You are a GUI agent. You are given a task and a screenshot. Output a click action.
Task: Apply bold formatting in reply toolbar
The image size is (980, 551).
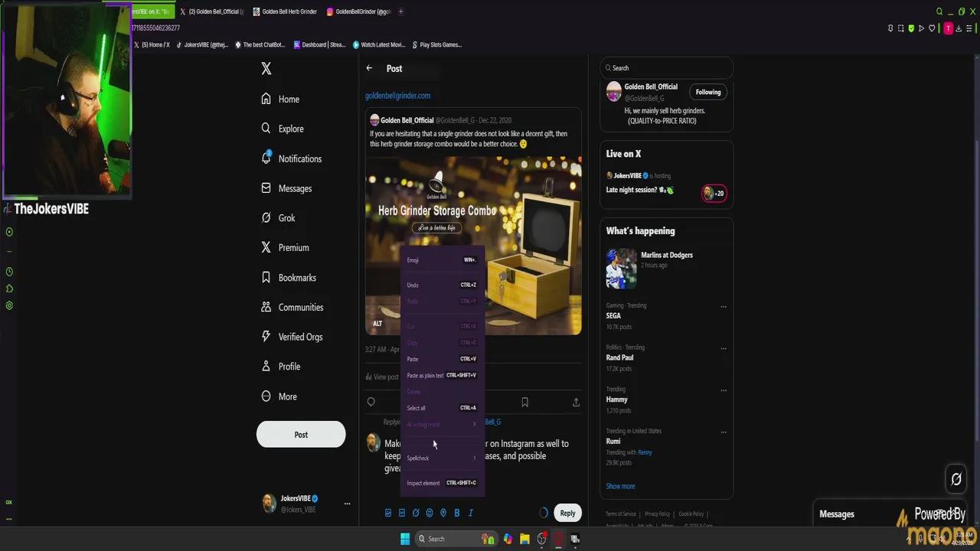(457, 513)
